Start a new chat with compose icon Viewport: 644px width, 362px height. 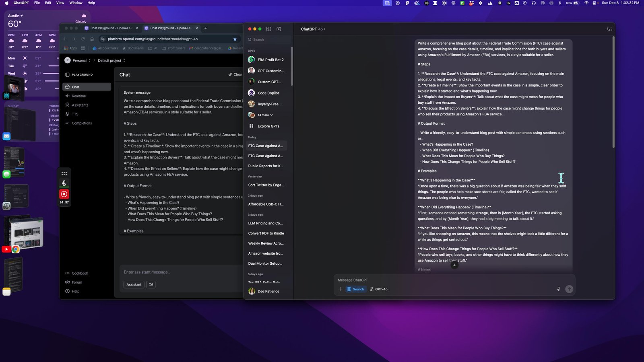pos(279,29)
